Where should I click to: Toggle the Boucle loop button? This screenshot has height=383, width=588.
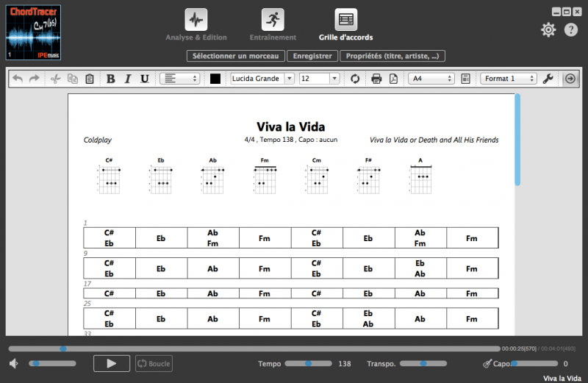tap(154, 363)
